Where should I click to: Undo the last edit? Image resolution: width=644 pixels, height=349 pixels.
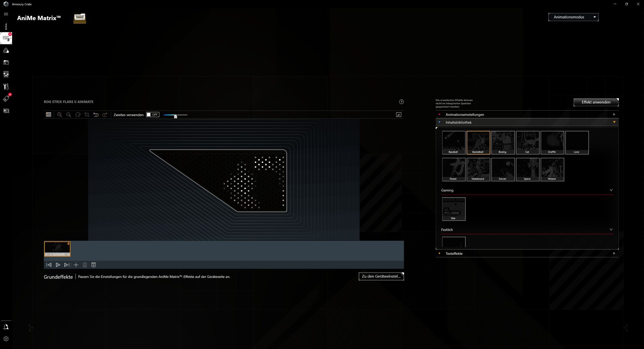coord(96,115)
